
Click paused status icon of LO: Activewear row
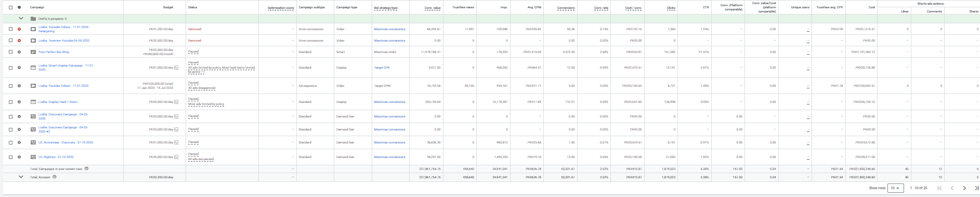[x=19, y=142]
